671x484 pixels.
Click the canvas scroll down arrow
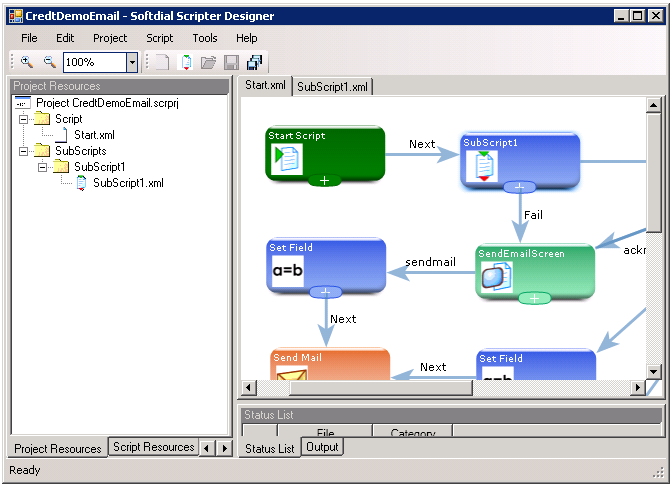tap(653, 371)
